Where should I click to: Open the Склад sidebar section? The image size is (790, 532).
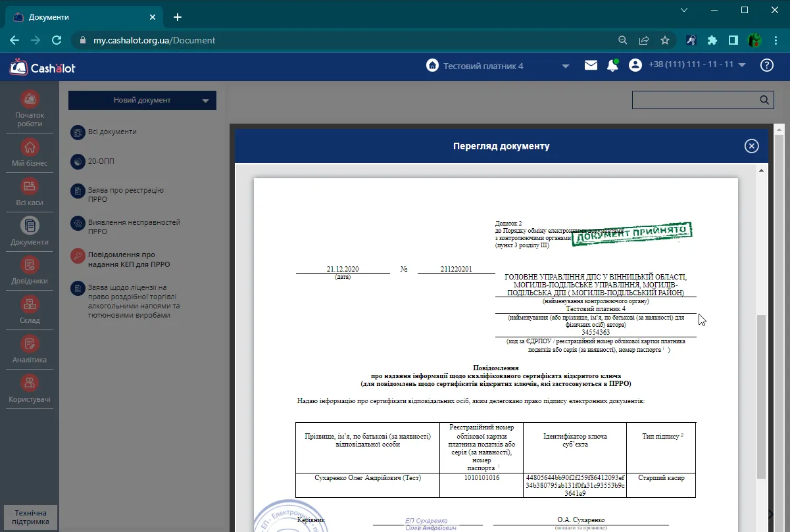pyautogui.click(x=29, y=310)
